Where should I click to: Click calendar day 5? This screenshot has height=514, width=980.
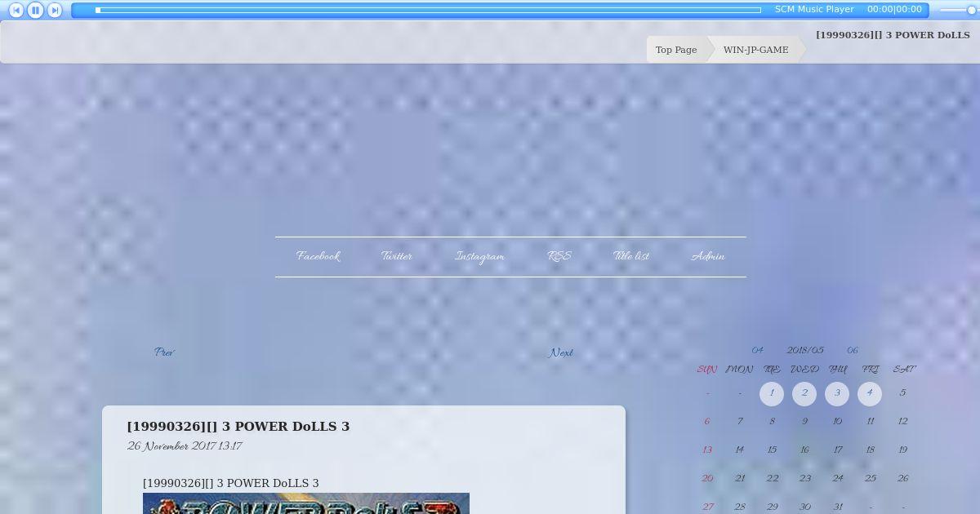(x=902, y=393)
